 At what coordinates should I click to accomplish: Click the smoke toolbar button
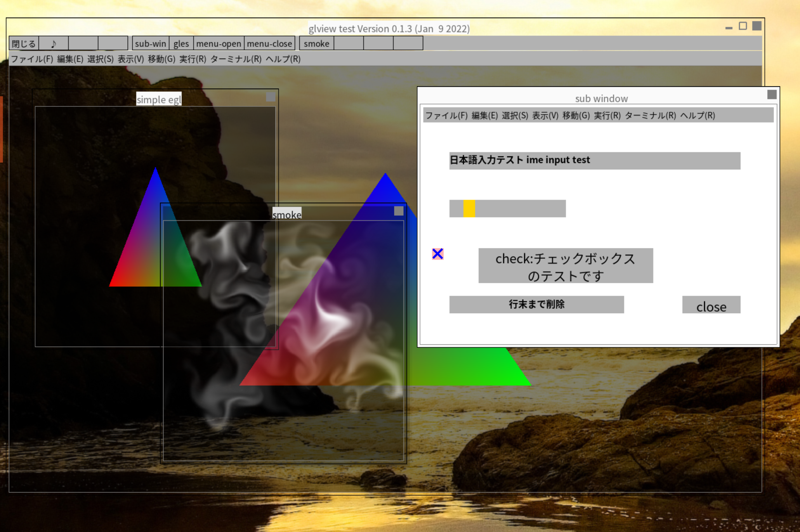[316, 43]
